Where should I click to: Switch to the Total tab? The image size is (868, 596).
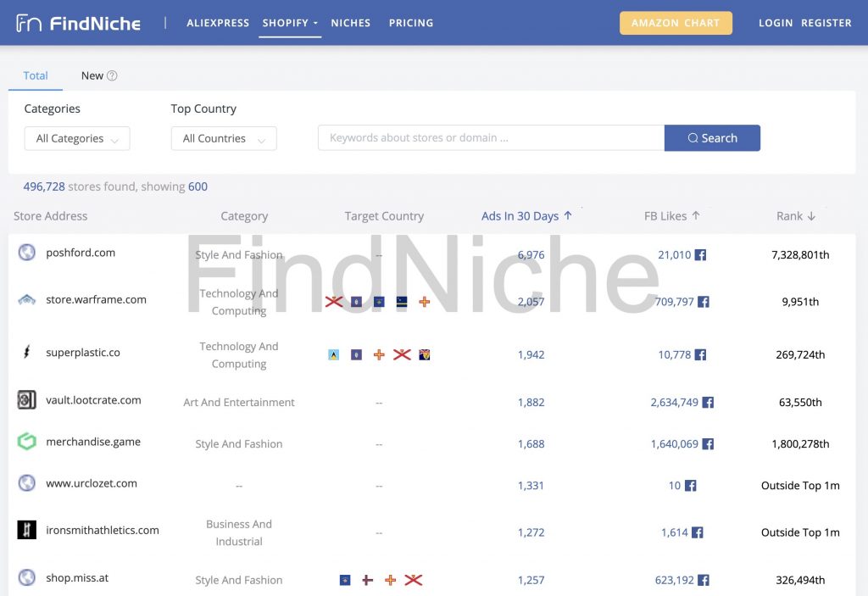coord(36,76)
